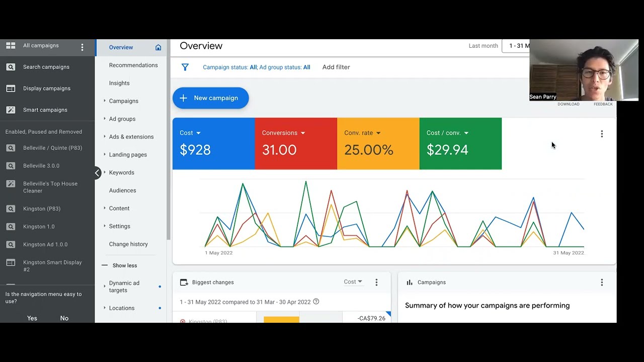Screen dimensions: 644x362
Task: Click the Belleville / Quinte (P83) search icon
Action: [11, 148]
